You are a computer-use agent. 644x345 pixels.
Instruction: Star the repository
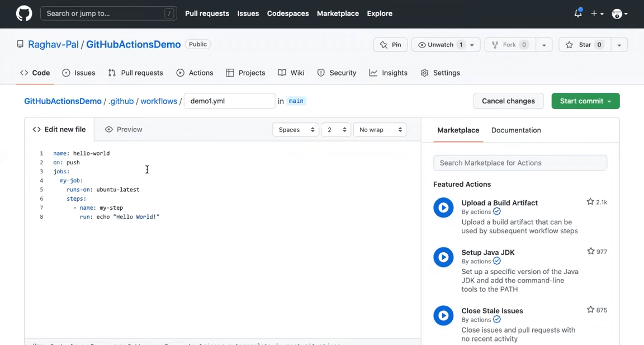click(x=584, y=45)
